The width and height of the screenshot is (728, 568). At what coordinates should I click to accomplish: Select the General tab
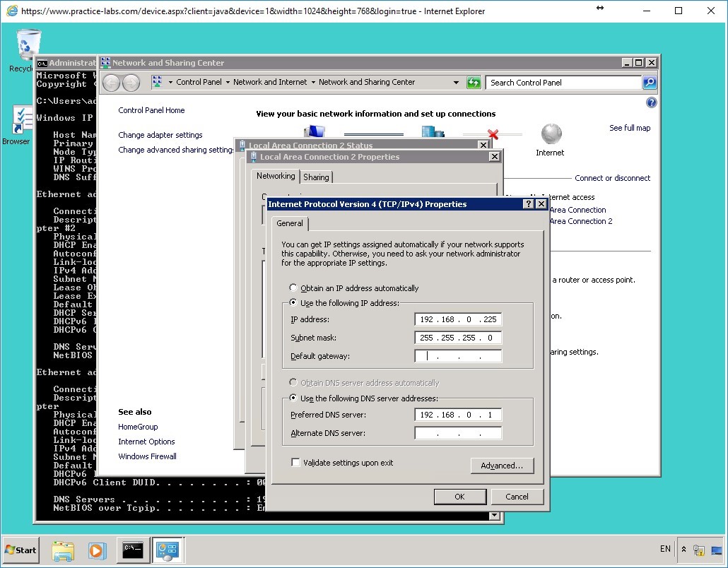[x=289, y=223]
